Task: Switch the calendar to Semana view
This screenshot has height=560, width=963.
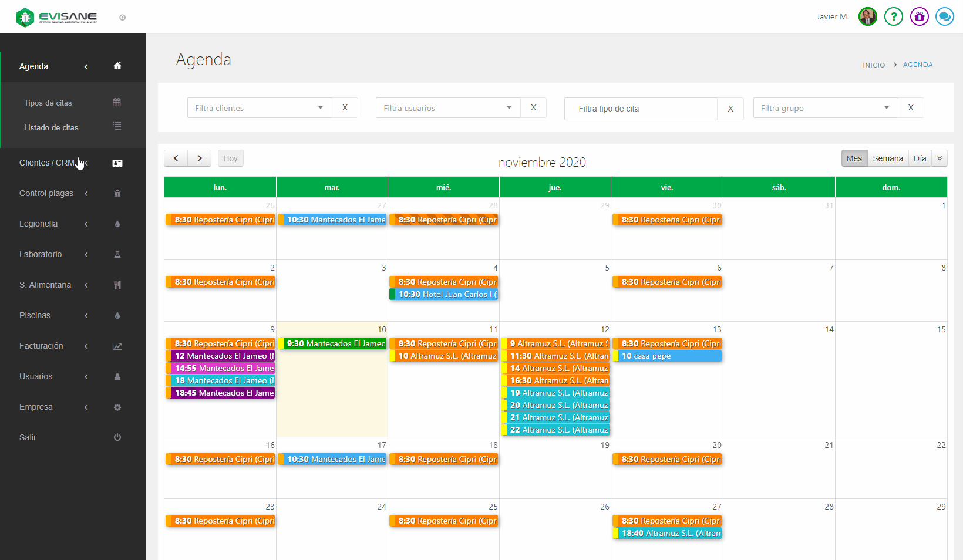Action: pyautogui.click(x=887, y=158)
